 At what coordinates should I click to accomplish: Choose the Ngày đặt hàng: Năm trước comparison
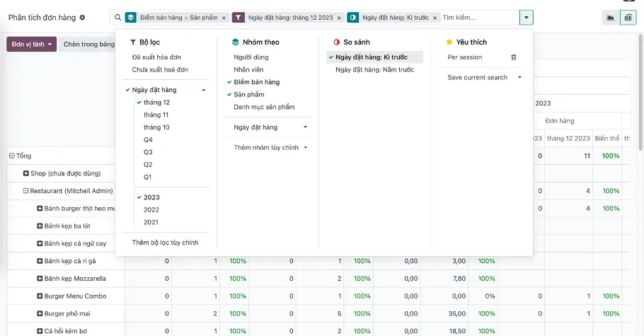pos(374,70)
